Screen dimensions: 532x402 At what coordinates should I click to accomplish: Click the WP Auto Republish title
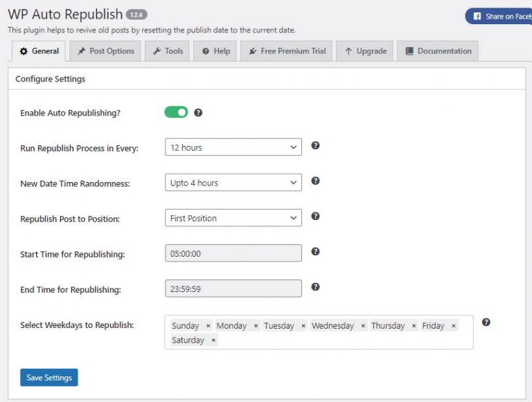[65, 15]
